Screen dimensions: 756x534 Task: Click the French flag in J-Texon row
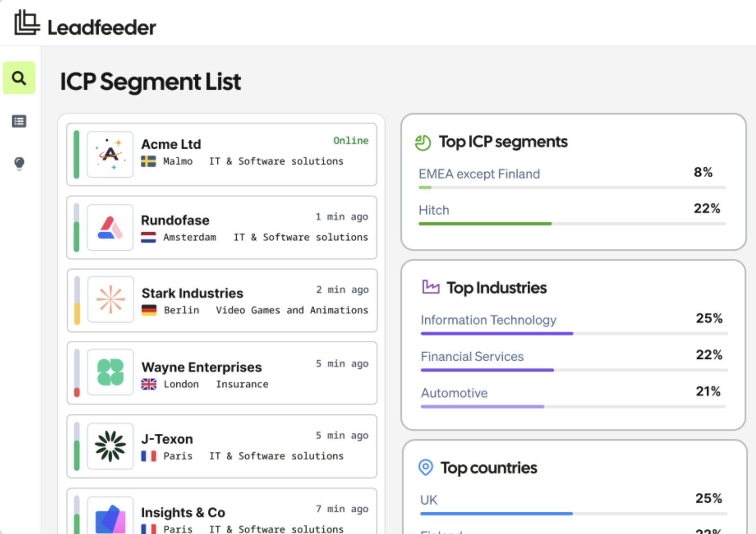[148, 456]
